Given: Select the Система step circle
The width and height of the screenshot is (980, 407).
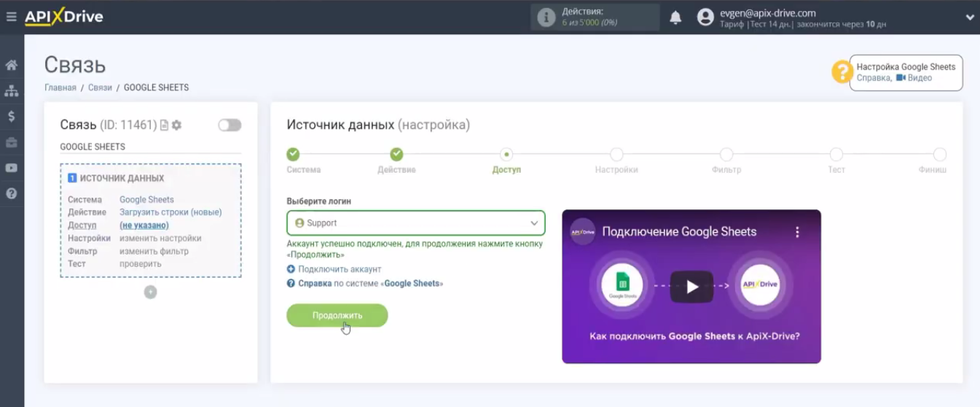Looking at the screenshot, I should (293, 154).
